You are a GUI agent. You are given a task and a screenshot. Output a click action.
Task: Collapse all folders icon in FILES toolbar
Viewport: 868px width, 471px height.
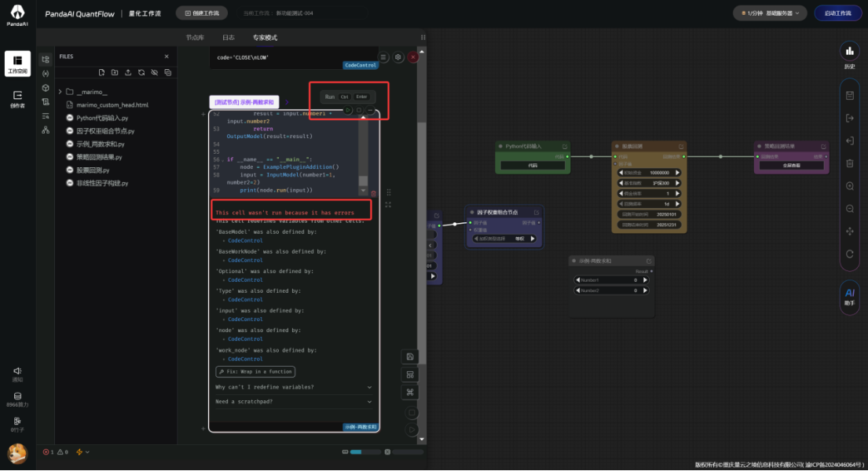tap(168, 72)
